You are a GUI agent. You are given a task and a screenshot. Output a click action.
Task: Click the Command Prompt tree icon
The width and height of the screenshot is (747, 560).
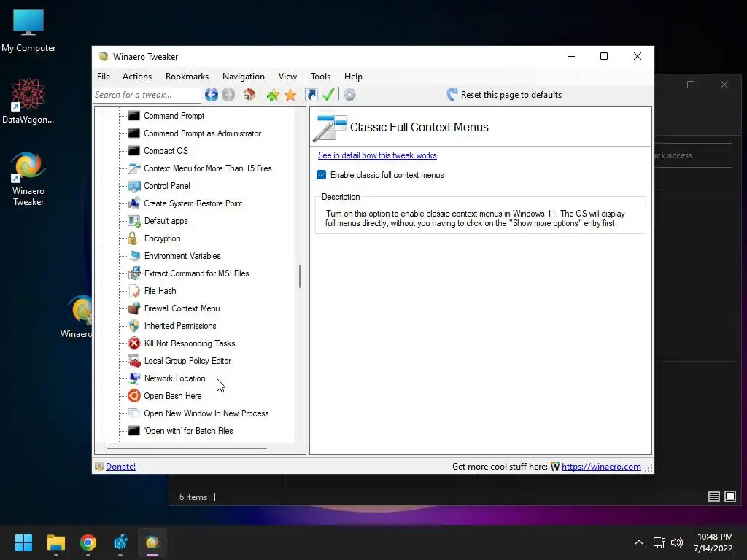[134, 116]
